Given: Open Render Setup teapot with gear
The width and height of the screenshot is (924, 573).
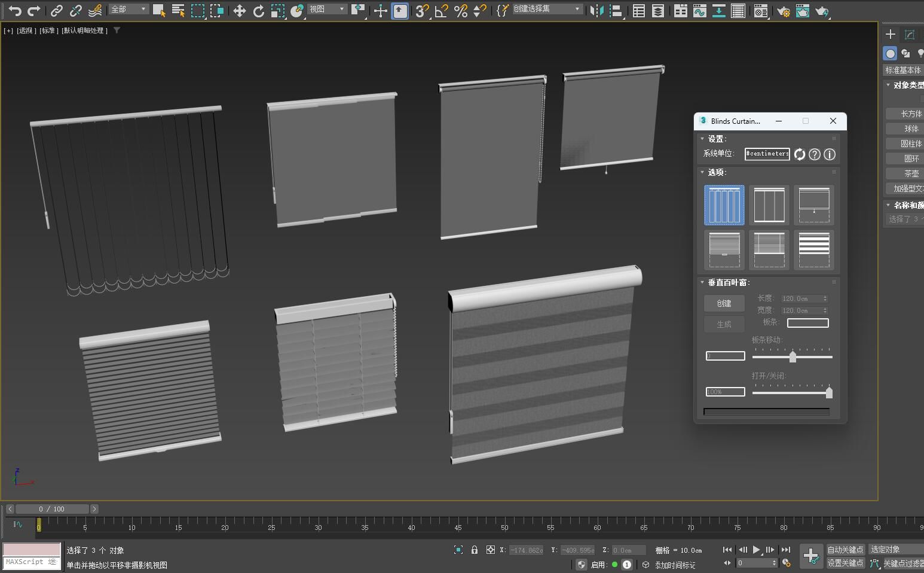Looking at the screenshot, I should [x=784, y=10].
